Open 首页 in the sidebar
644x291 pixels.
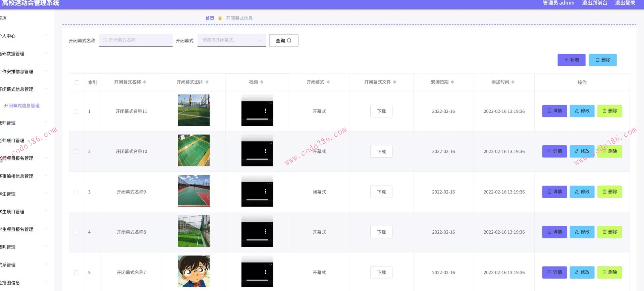(x=3, y=18)
